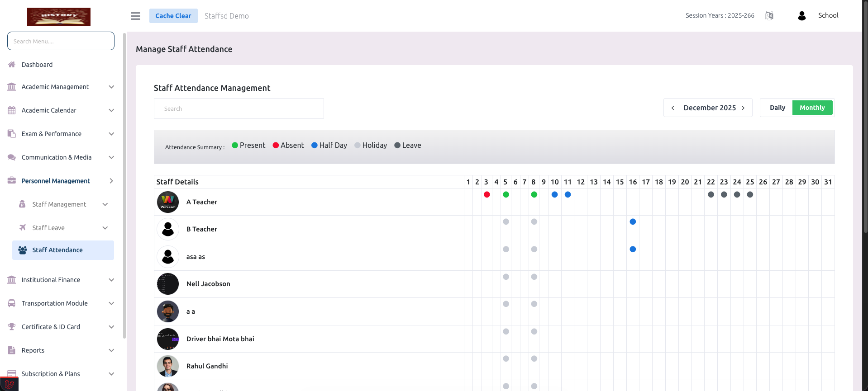The height and width of the screenshot is (391, 868).
Task: Click the hamburger menu icon
Action: (135, 16)
